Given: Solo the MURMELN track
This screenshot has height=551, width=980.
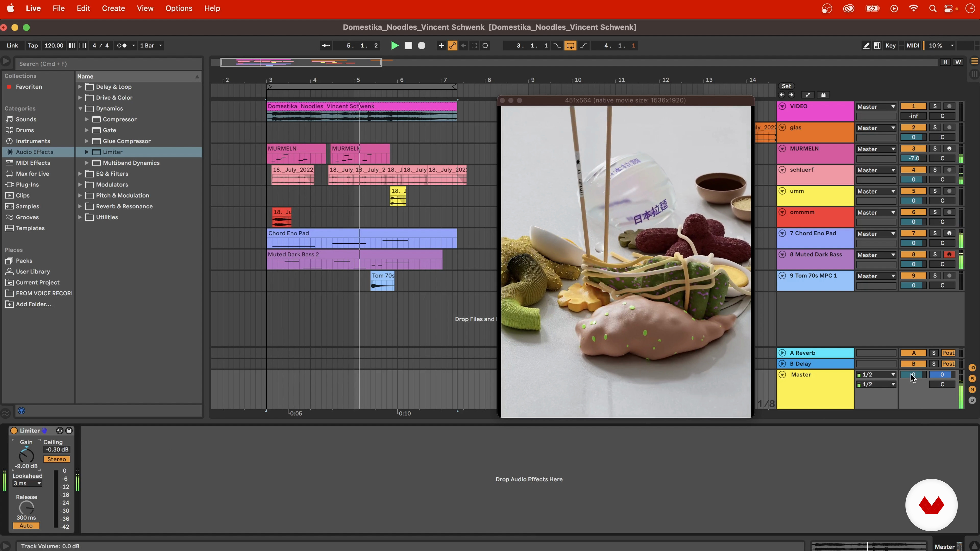Looking at the screenshot, I should [x=935, y=149].
